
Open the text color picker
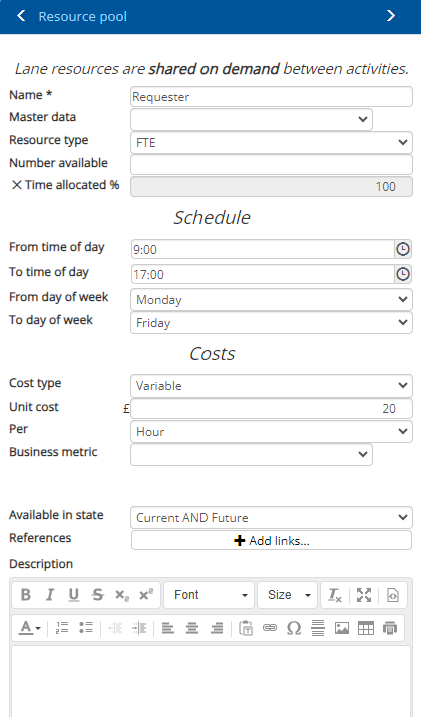pyautogui.click(x=29, y=628)
